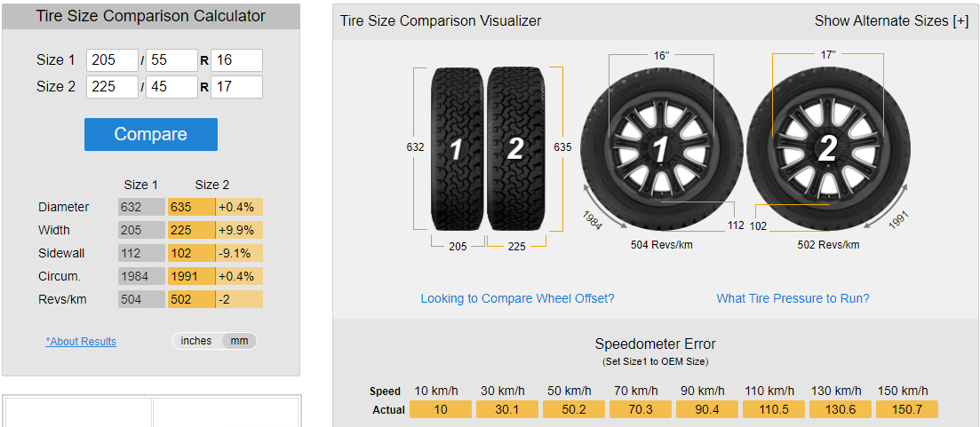Click Size 1 width field 205
The width and height of the screenshot is (980, 427).
point(112,60)
